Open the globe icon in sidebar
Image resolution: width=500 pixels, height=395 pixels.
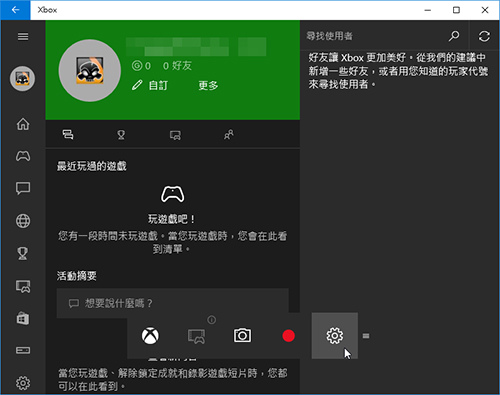tap(23, 221)
